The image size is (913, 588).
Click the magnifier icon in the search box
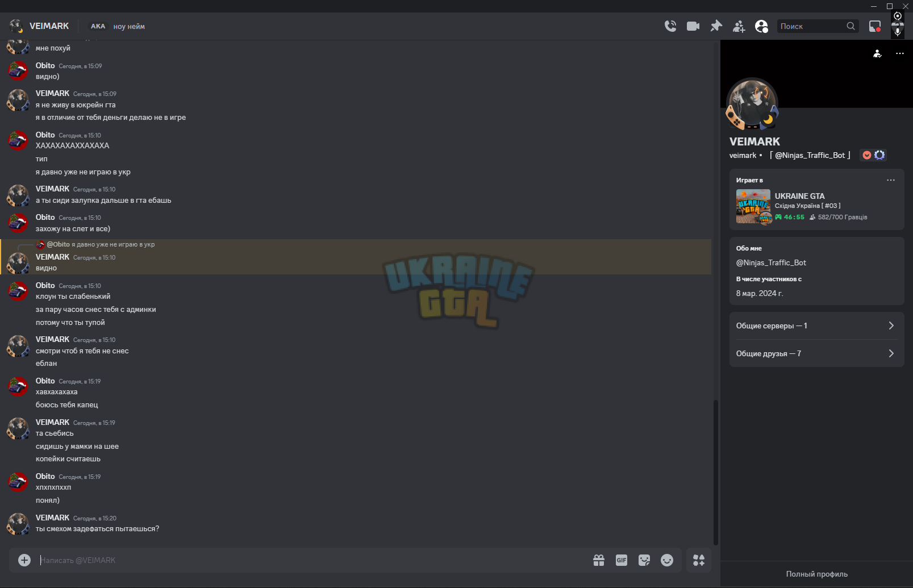coord(851,26)
